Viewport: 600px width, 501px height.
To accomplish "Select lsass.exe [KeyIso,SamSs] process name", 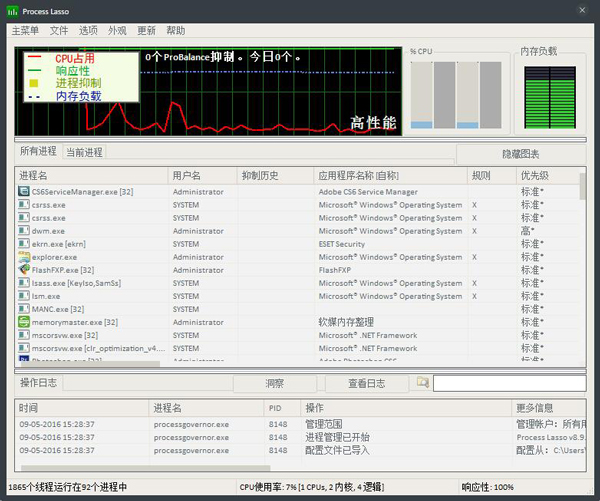I will coord(76,283).
